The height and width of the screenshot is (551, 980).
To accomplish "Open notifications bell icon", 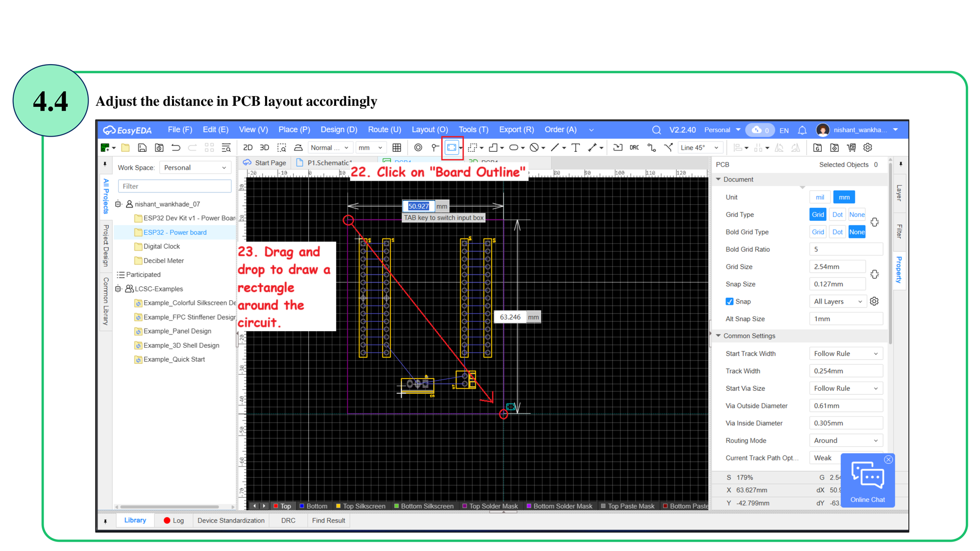I will [x=802, y=130].
